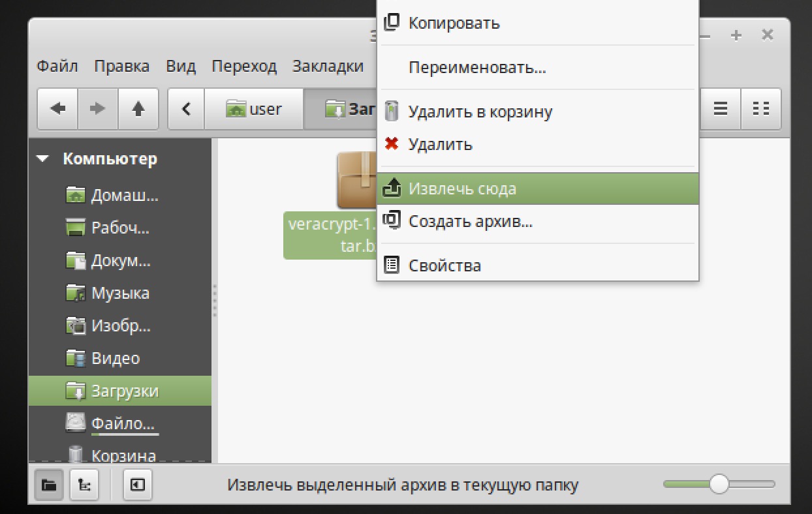Open Домашняя папка in the sidebar

coord(120,195)
